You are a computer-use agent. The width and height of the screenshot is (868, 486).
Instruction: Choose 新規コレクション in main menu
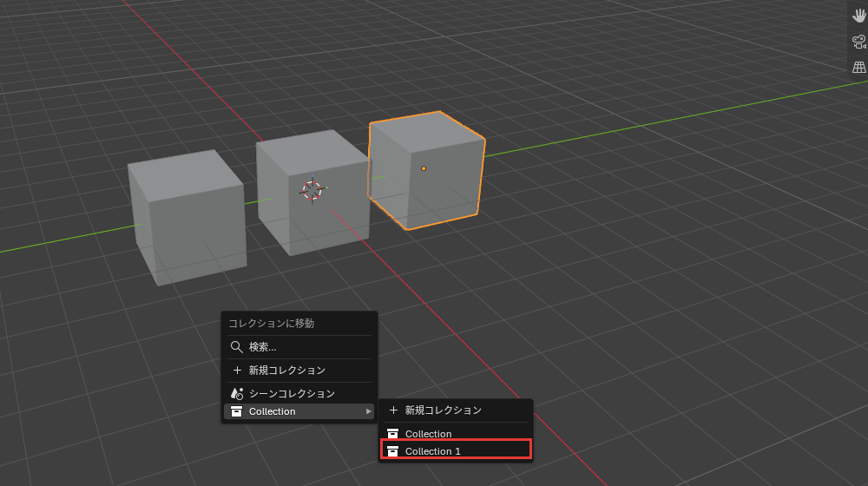pyautogui.click(x=299, y=371)
